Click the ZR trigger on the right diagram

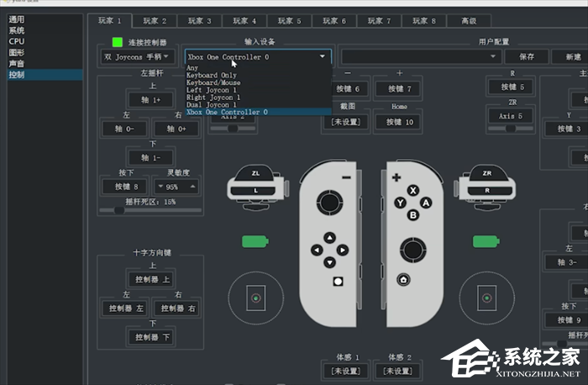pos(487,173)
